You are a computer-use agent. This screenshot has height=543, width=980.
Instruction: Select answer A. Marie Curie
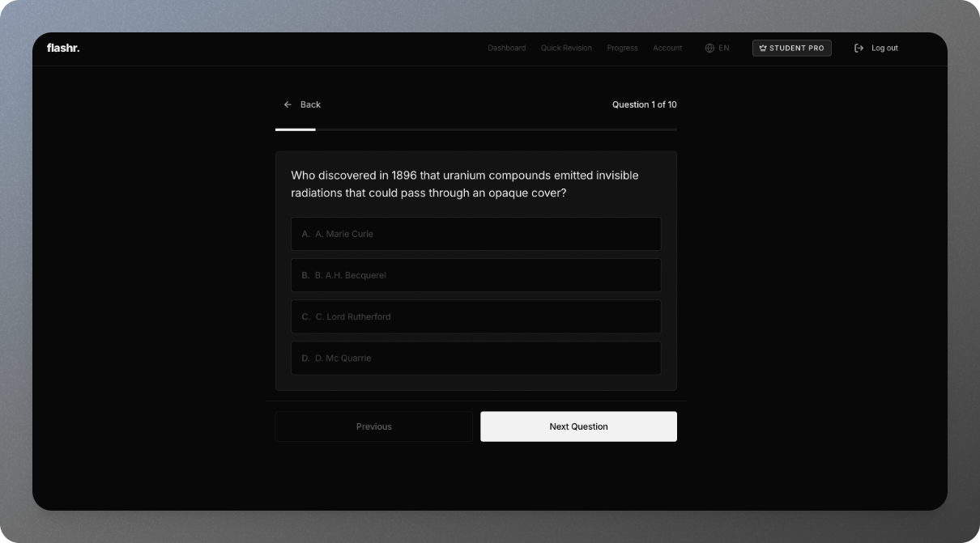tap(475, 234)
